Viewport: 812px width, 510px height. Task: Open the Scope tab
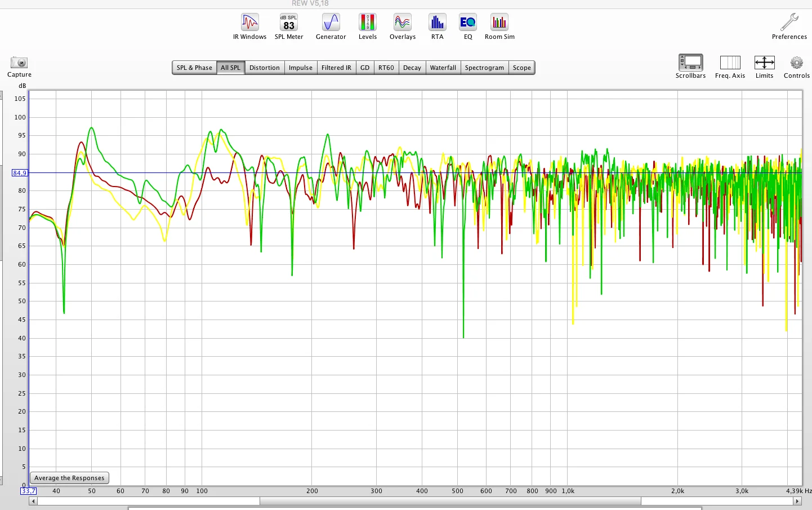522,68
